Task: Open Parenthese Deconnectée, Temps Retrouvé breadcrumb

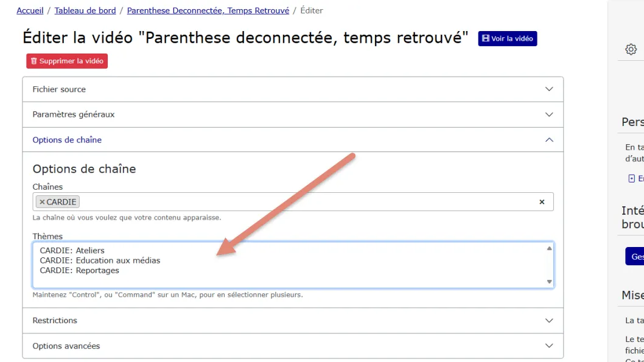Action: point(208,11)
